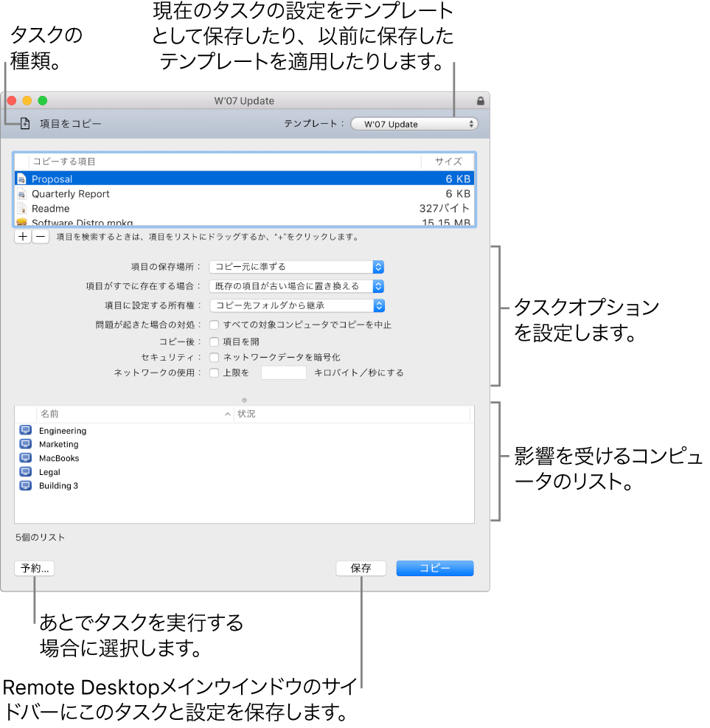Click the lock icon in the title bar
The height and width of the screenshot is (728, 710).
point(480,100)
